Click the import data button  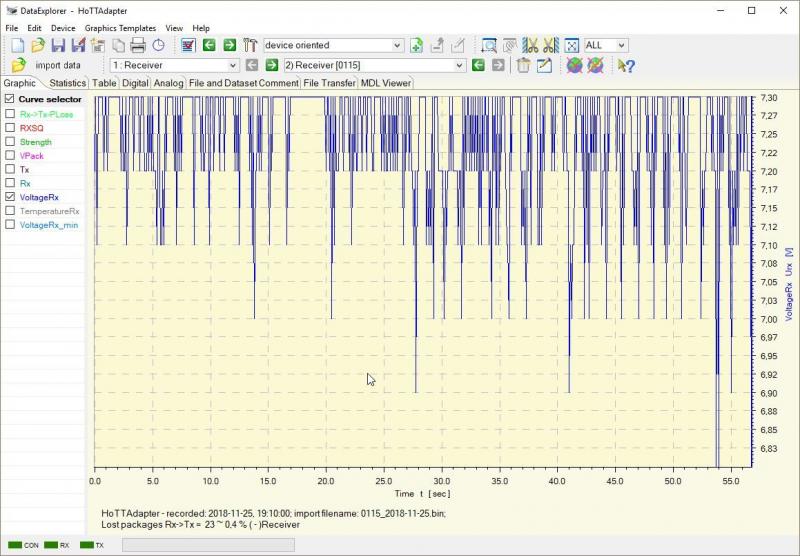pos(57,65)
